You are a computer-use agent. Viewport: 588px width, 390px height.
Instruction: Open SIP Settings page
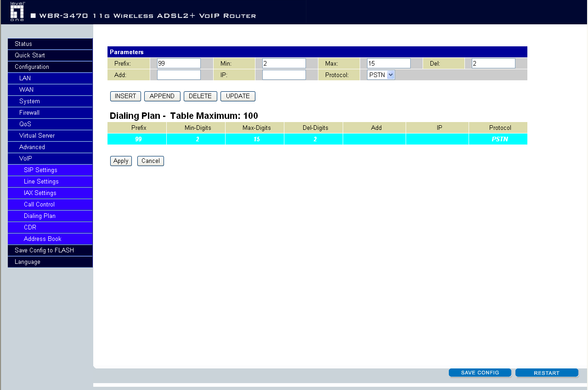(50, 170)
